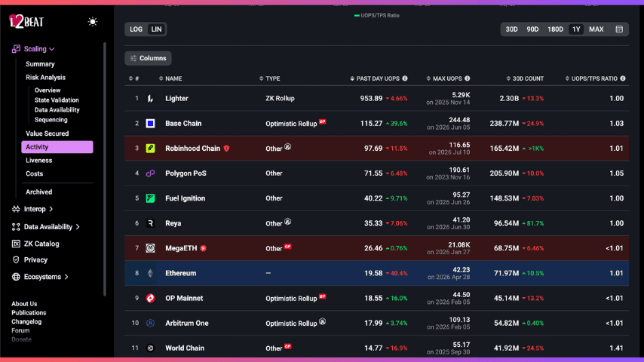The image size is (644, 362).
Task: Click the Polygon PoS project logo
Action: click(x=150, y=173)
